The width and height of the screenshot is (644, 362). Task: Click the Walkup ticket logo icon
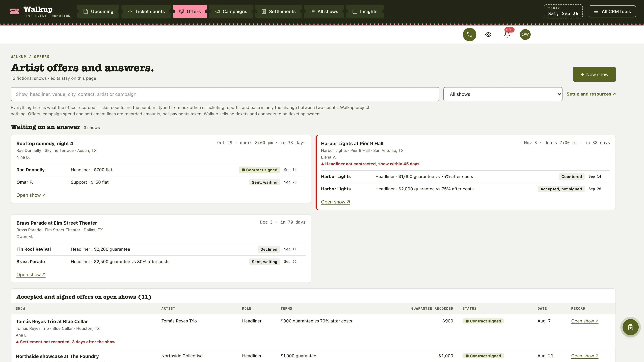click(x=14, y=12)
